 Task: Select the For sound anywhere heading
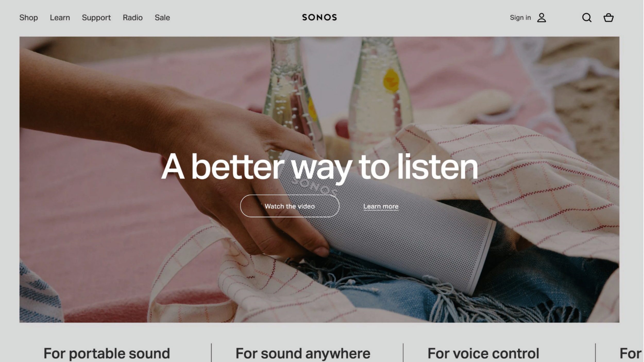click(x=303, y=353)
